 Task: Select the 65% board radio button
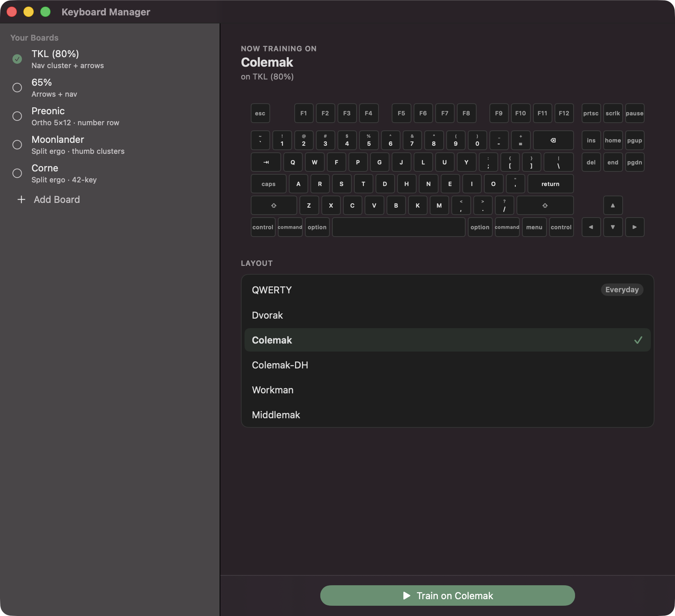[x=17, y=88]
